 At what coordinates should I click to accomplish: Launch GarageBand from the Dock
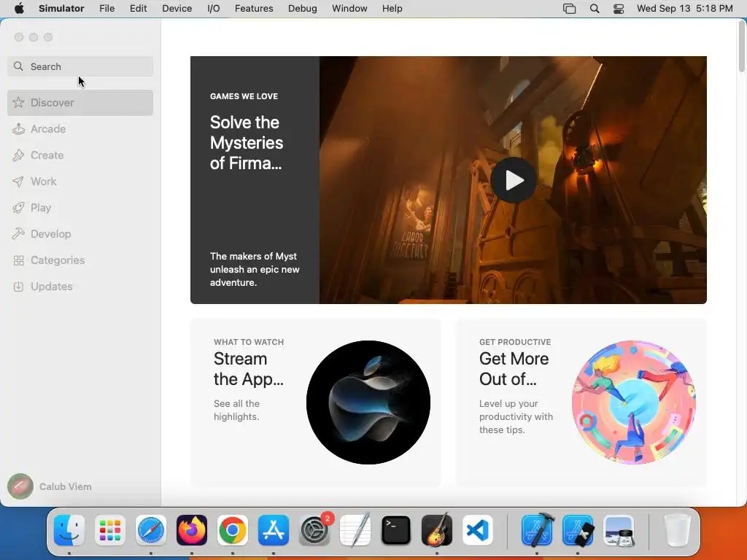tap(437, 530)
